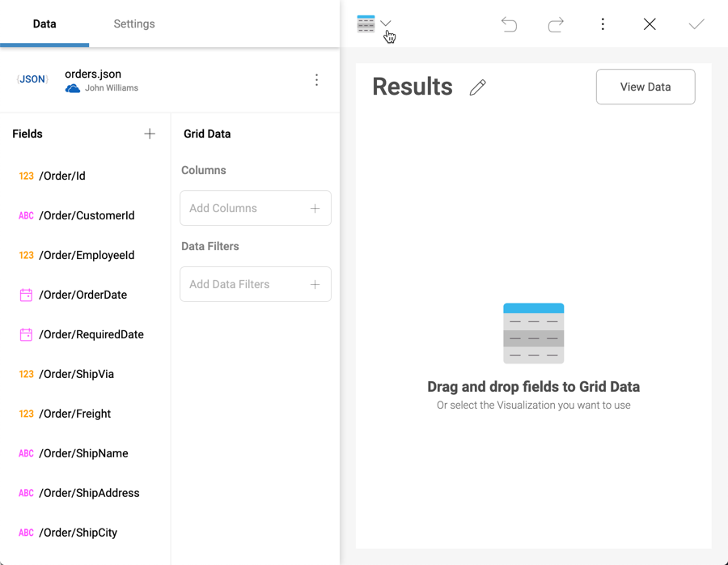Confirm changes with the checkmark icon
This screenshot has width=728, height=565.
coord(696,24)
